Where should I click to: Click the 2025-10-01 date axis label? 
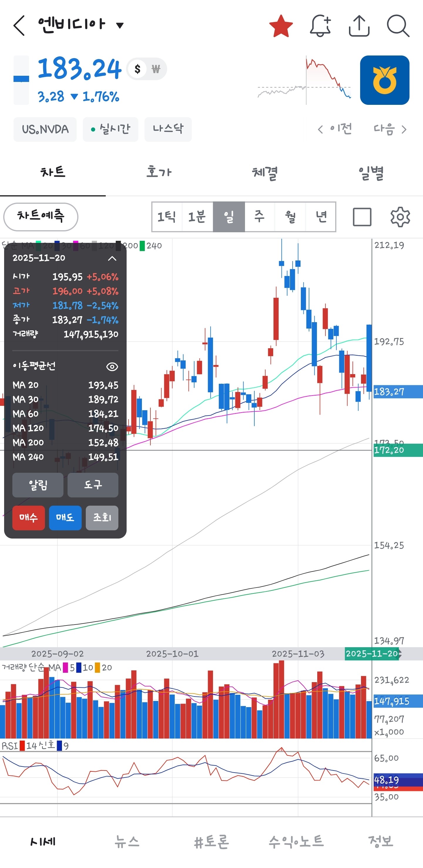coord(172,654)
